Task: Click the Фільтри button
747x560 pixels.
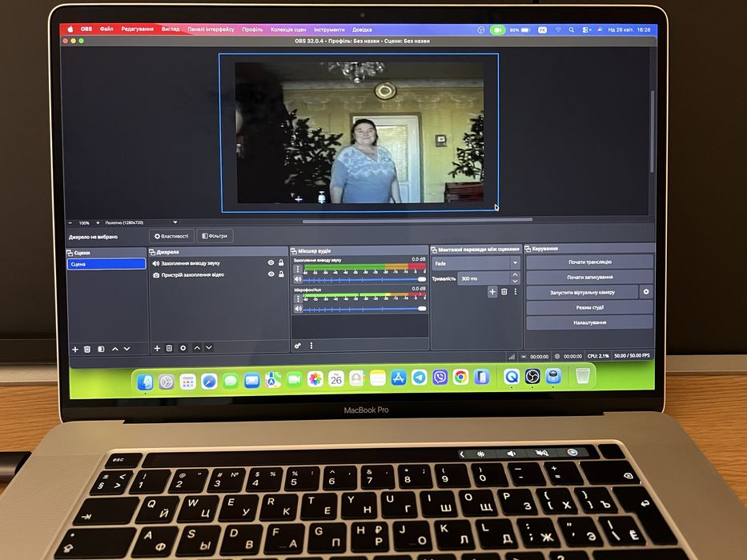Action: 215,236
